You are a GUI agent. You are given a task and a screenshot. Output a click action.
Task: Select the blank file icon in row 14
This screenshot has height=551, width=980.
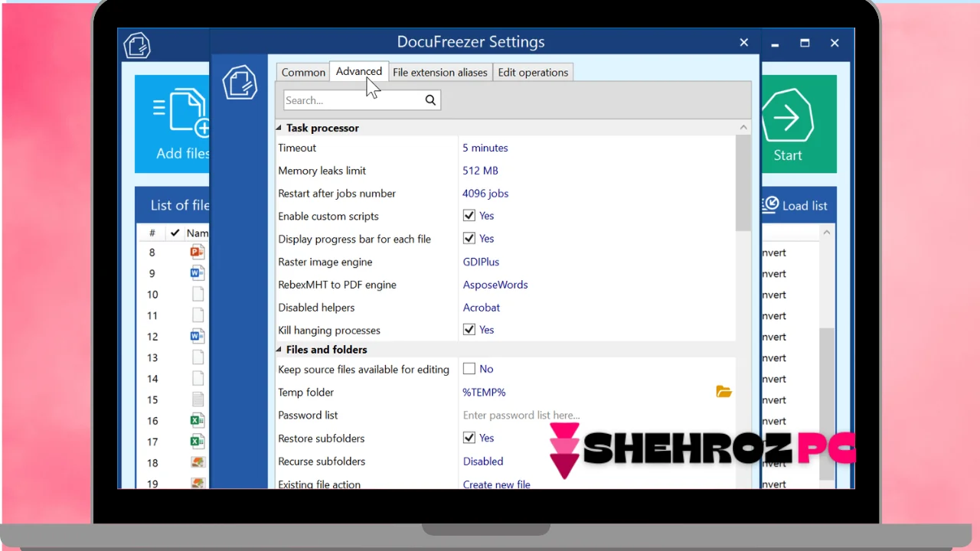click(x=198, y=378)
